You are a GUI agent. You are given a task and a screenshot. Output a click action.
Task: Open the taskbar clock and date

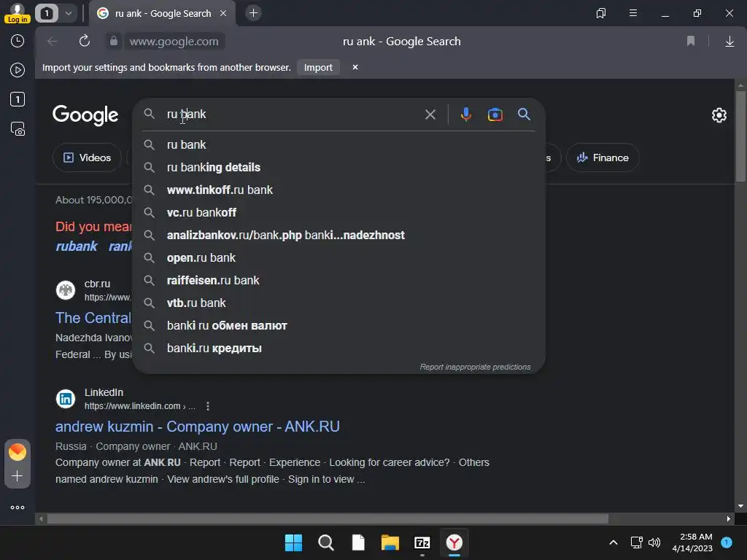coord(692,542)
